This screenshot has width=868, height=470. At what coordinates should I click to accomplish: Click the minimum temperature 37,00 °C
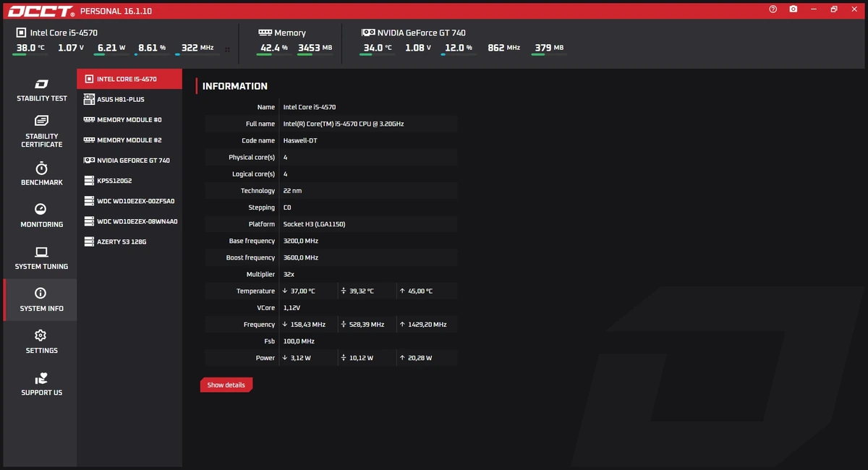click(302, 291)
